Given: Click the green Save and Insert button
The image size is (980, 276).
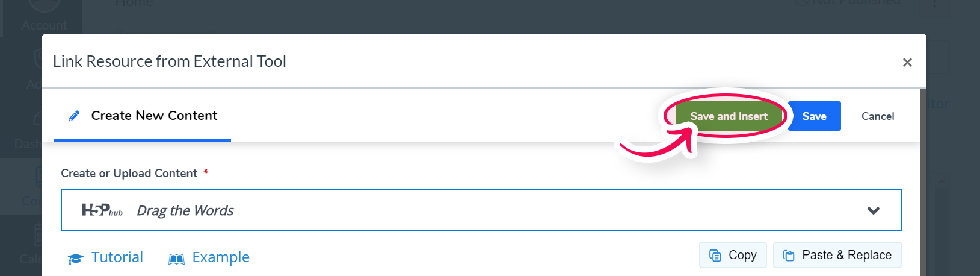Looking at the screenshot, I should (729, 116).
